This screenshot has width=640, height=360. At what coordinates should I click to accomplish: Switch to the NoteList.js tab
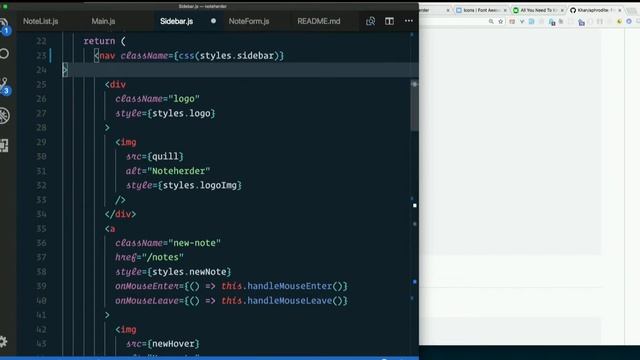click(x=40, y=21)
